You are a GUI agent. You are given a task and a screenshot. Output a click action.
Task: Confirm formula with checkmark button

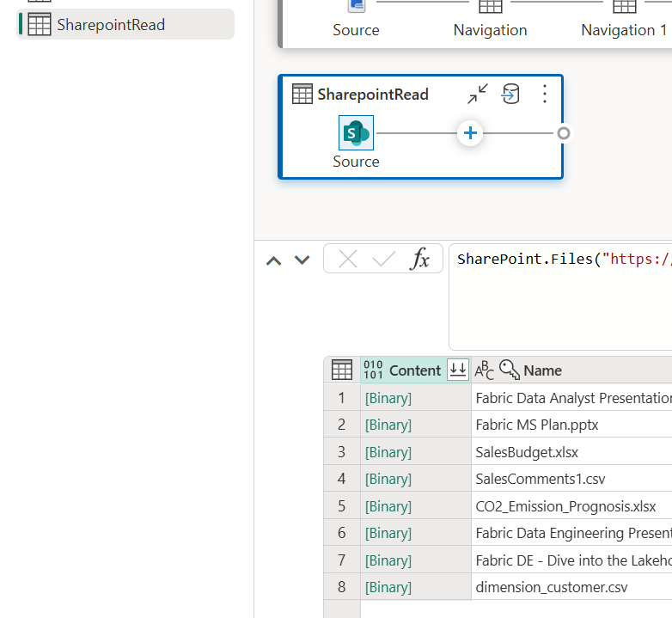click(383, 259)
